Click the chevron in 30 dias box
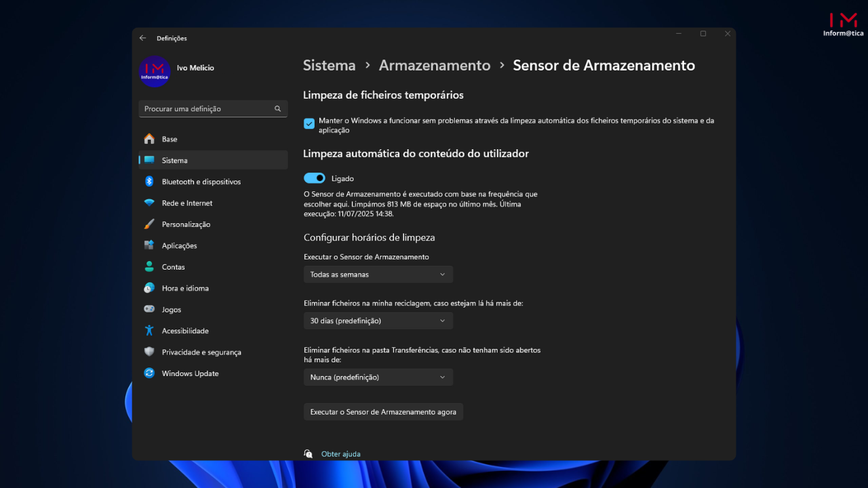 tap(442, 321)
